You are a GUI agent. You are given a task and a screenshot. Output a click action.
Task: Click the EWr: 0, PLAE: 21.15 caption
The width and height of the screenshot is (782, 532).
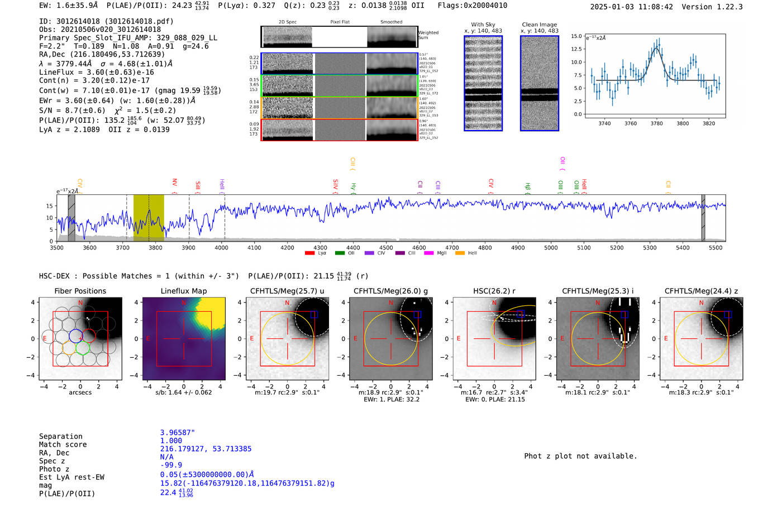[495, 399]
